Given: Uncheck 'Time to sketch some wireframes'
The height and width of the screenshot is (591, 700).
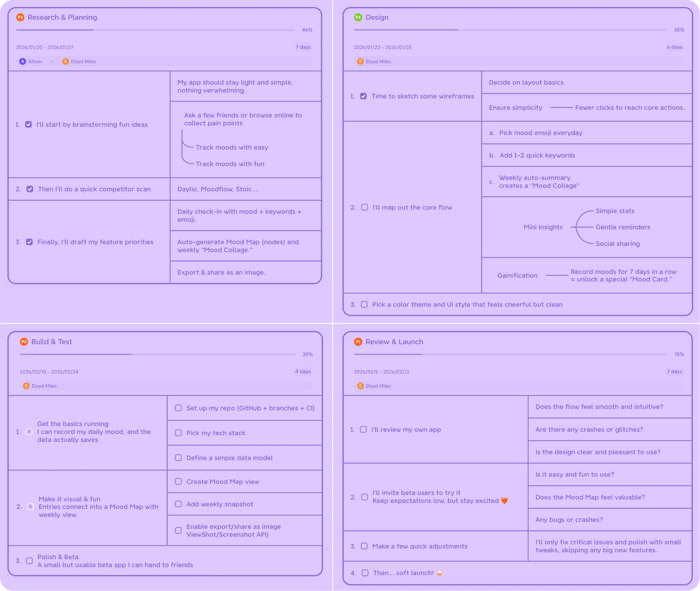Looking at the screenshot, I should 364,96.
